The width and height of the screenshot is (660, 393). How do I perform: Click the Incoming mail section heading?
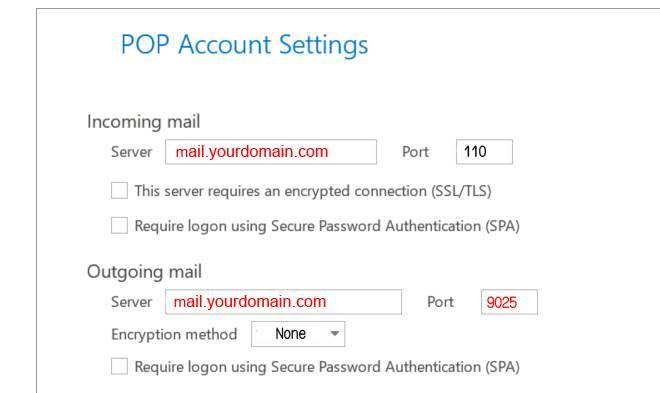[144, 122]
